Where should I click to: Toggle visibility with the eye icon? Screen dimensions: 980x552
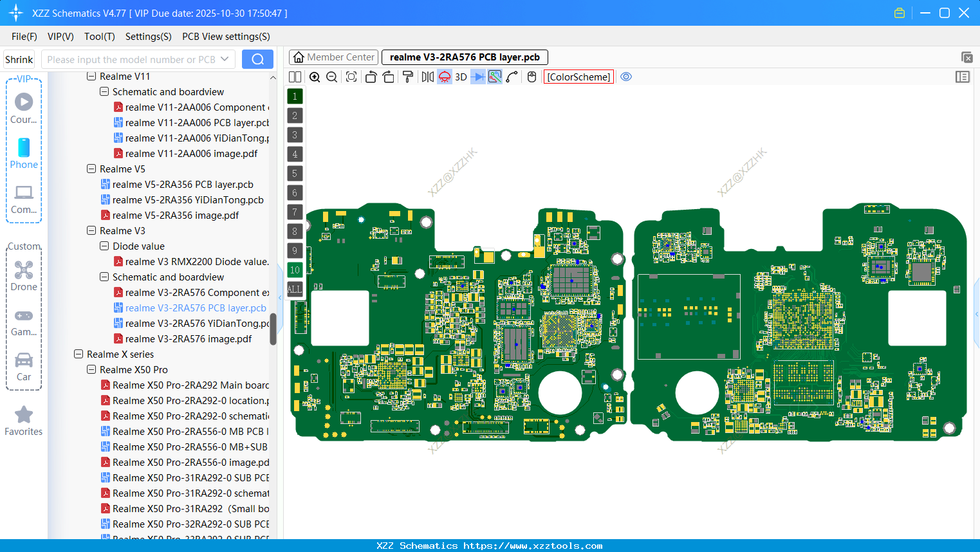[626, 77]
